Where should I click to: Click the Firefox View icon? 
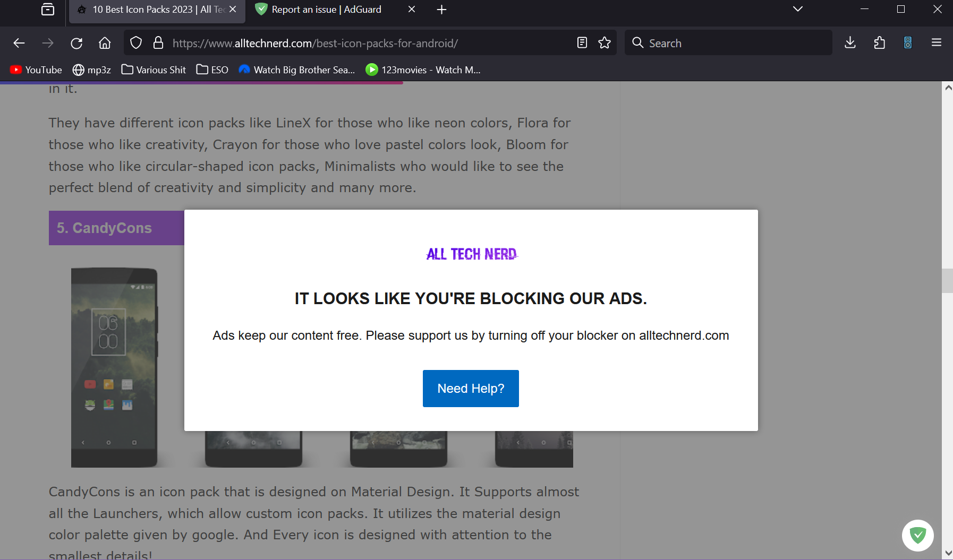click(x=48, y=10)
